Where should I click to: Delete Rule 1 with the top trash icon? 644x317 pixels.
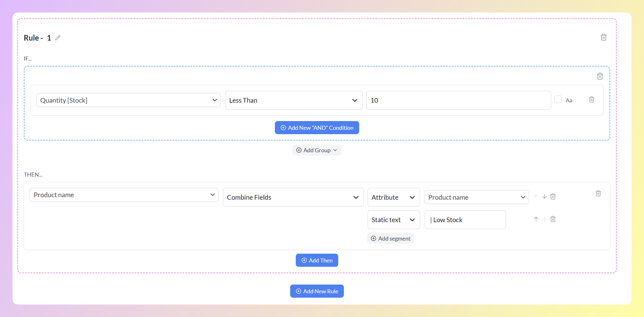point(604,37)
